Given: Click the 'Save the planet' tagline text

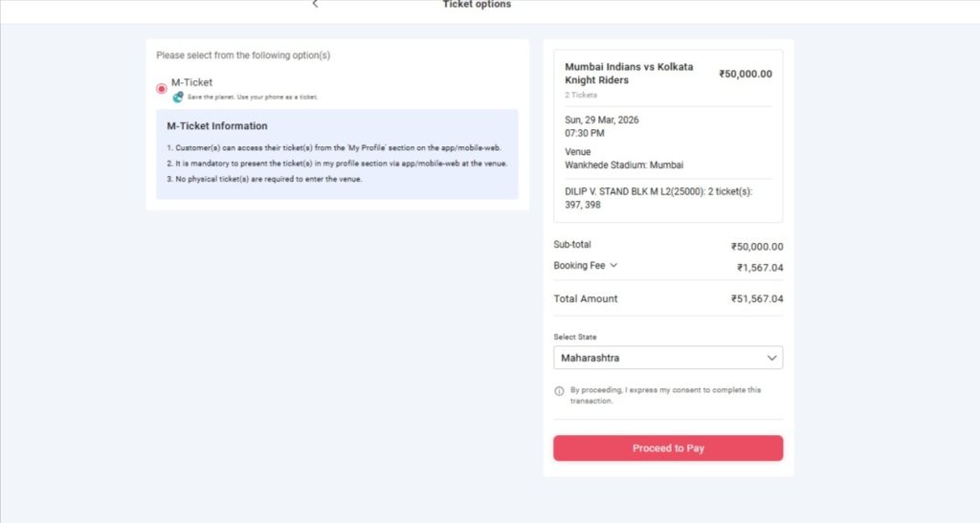Looking at the screenshot, I should 253,97.
